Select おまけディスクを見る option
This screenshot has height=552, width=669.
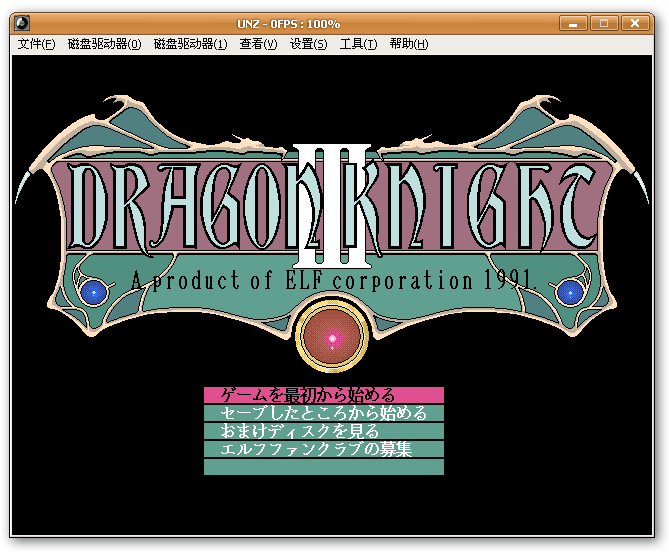[324, 431]
